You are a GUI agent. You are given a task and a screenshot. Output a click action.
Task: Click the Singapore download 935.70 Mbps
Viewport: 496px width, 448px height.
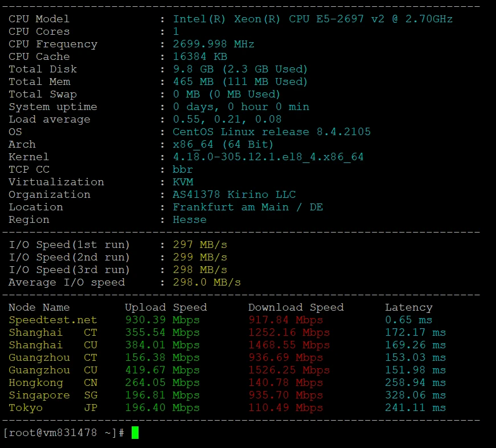pos(286,395)
